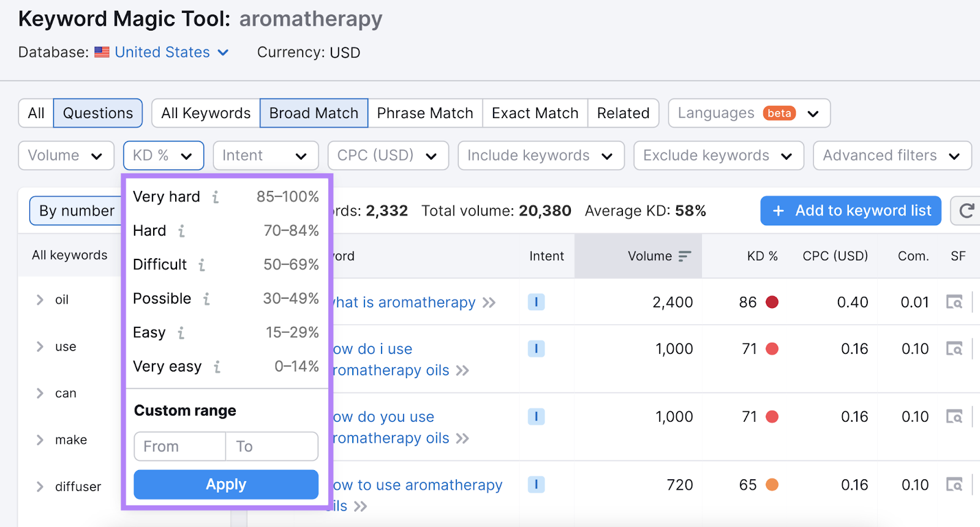Open how do i use aromatherapy oils link
Screen dimensions: 980x527
click(391, 359)
